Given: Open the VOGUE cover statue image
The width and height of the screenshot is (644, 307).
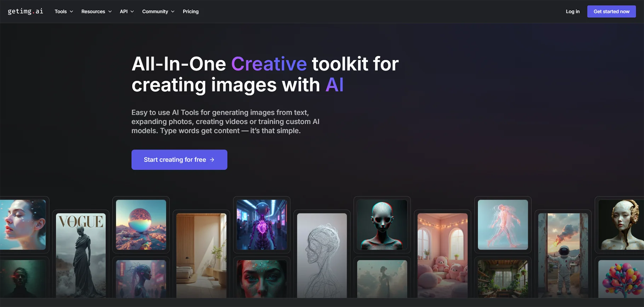Looking at the screenshot, I should 81,255.
